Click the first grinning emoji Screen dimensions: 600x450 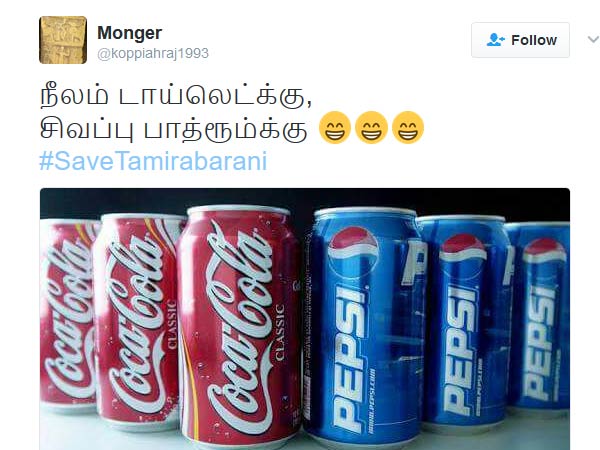coord(335,127)
